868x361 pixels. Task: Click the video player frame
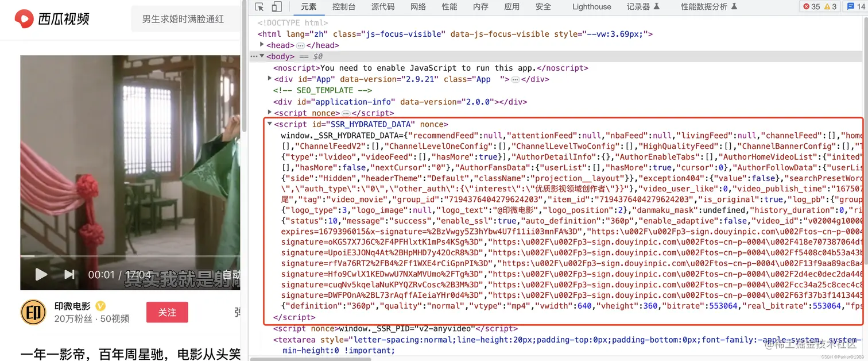coord(130,172)
